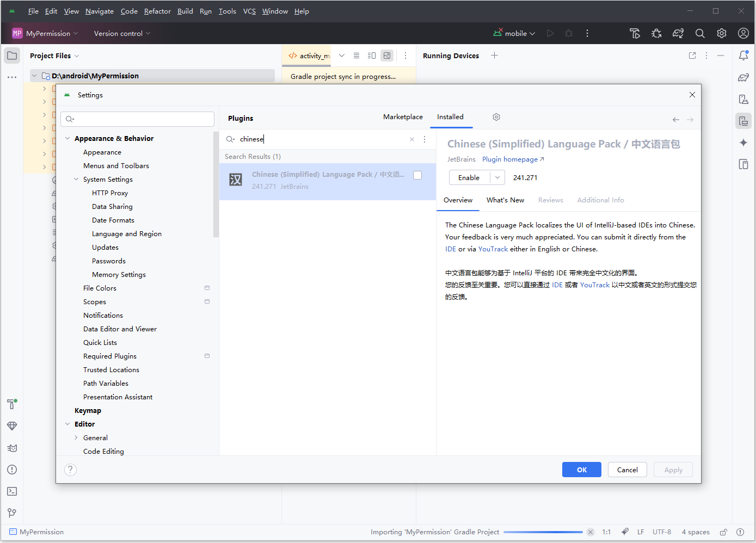Switch editor to code view mode
Screen dimensions: 756x543
pos(357,55)
